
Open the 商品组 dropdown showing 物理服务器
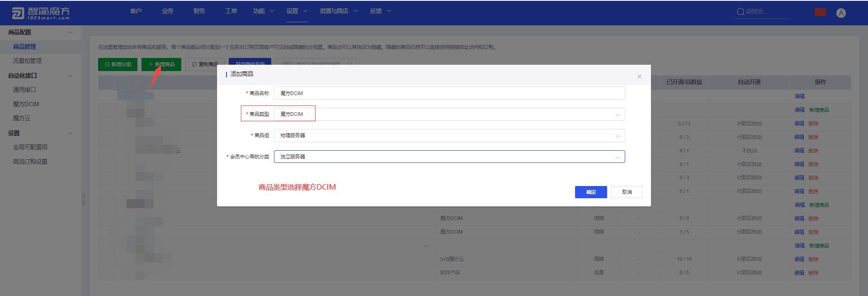(449, 135)
